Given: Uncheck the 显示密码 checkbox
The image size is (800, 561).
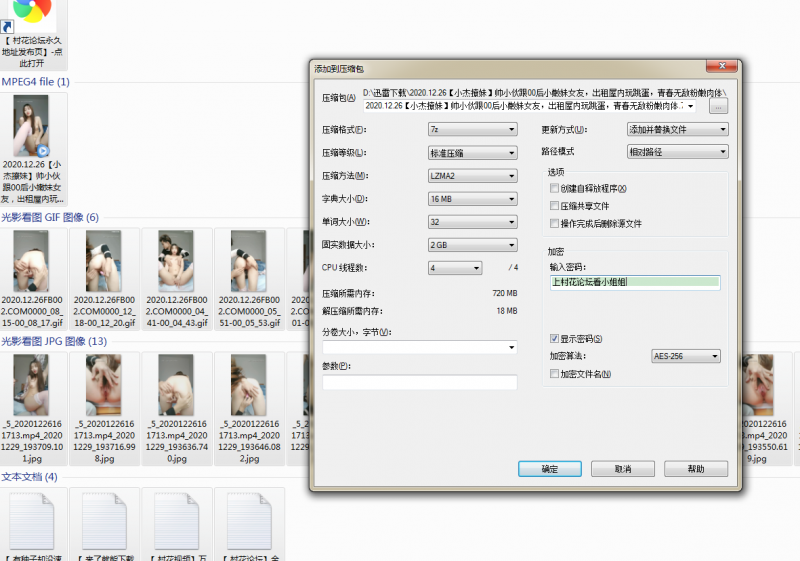Looking at the screenshot, I should coord(554,339).
